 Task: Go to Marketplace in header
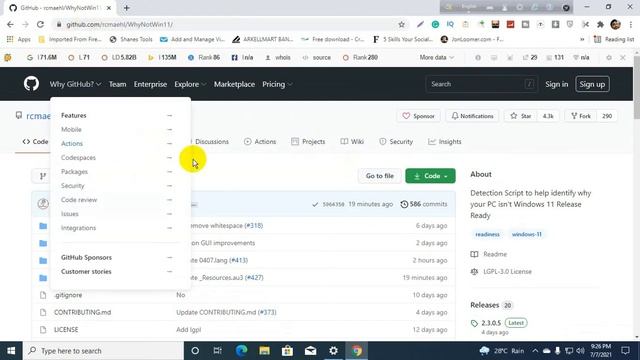tap(234, 84)
